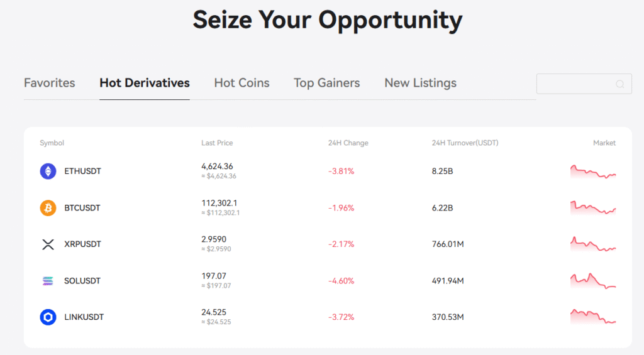
Task: Open the SOLUSDT market sparkline chart
Action: (593, 281)
